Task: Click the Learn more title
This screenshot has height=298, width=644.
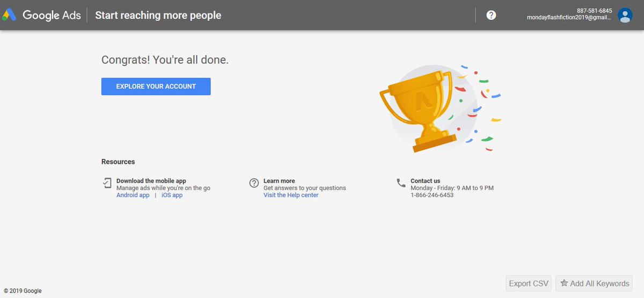Action: click(279, 181)
